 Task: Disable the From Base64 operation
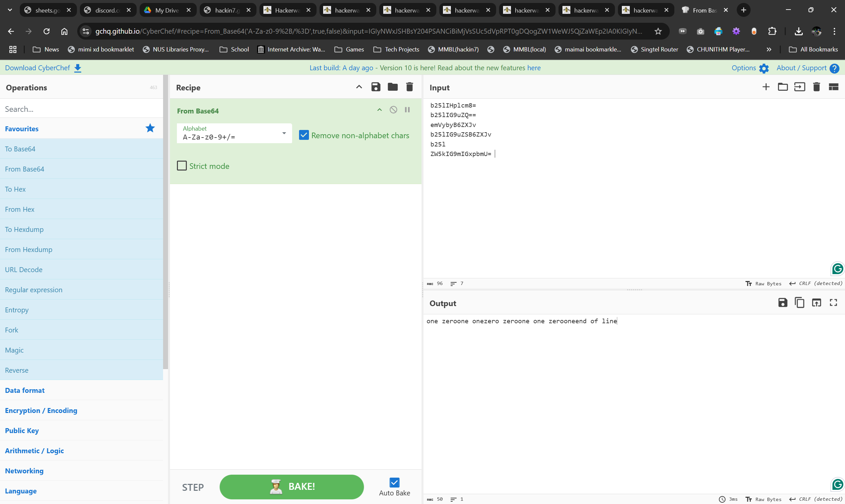[x=393, y=110]
